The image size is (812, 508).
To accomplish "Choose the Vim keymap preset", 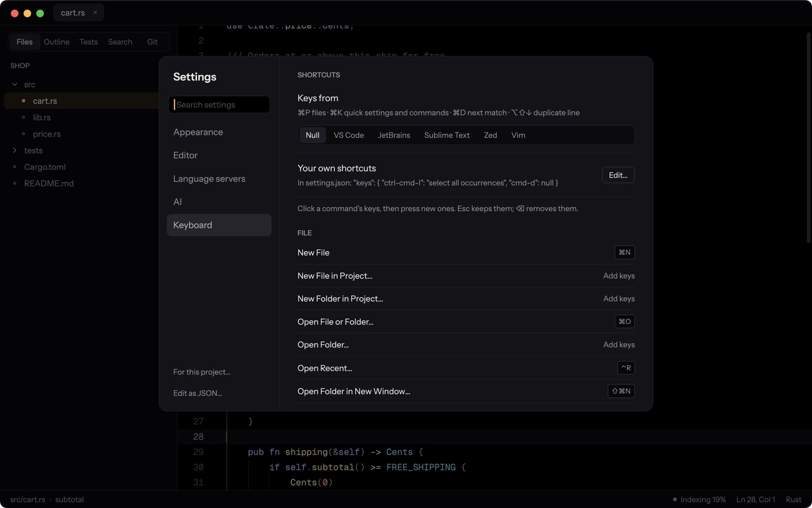I will [x=518, y=135].
